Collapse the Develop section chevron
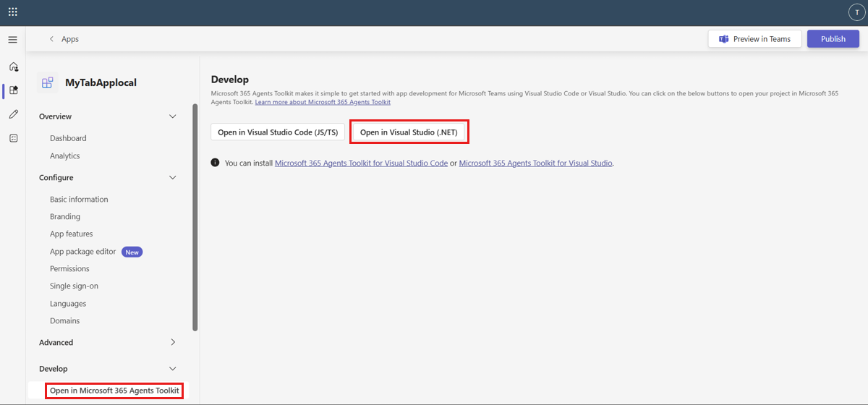Image resolution: width=868 pixels, height=405 pixels. (x=172, y=369)
